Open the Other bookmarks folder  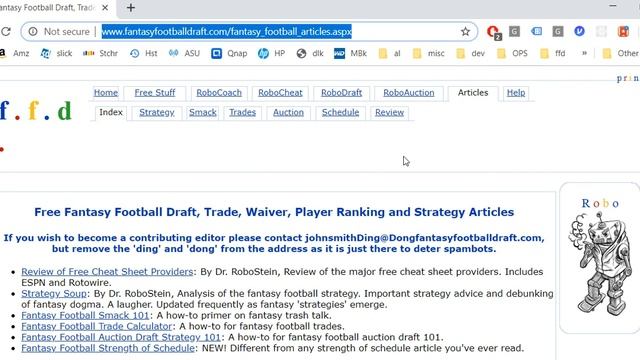(621, 53)
